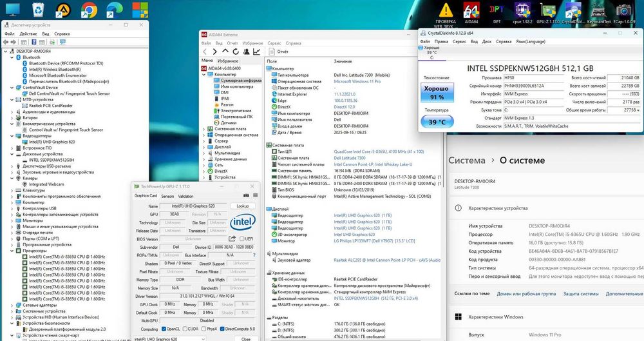Open the Microsoft Edge desktop shortcut
The image size is (644, 341).
pyautogui.click(x=115, y=10)
